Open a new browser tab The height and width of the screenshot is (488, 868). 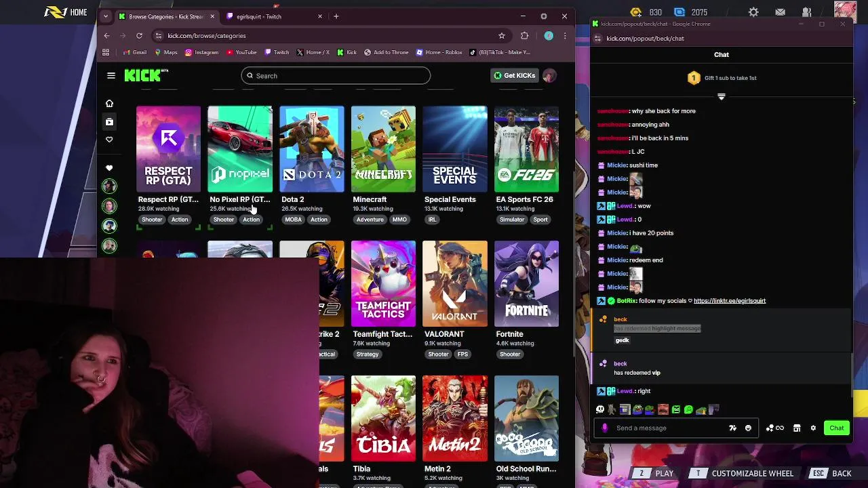(336, 16)
